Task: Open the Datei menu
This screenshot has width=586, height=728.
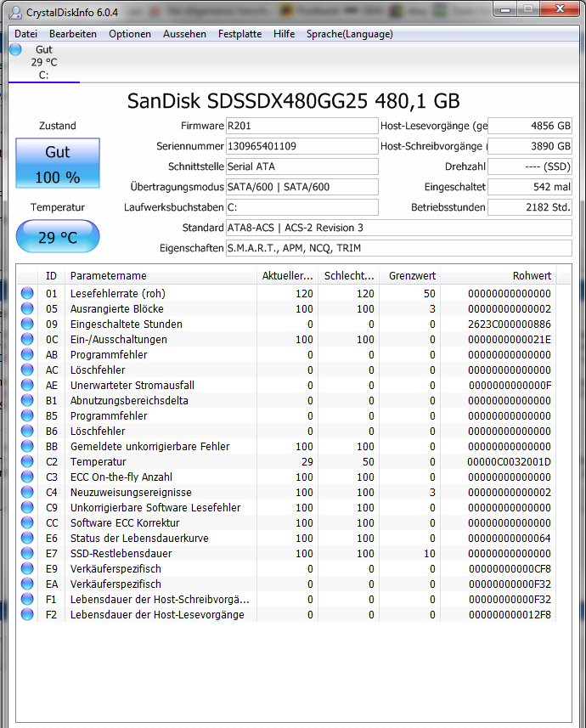Action: (25, 34)
